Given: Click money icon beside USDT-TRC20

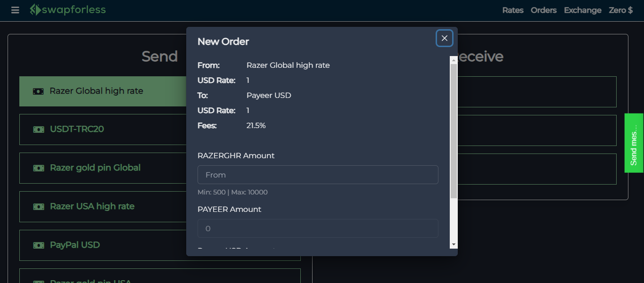Looking at the screenshot, I should tap(39, 129).
